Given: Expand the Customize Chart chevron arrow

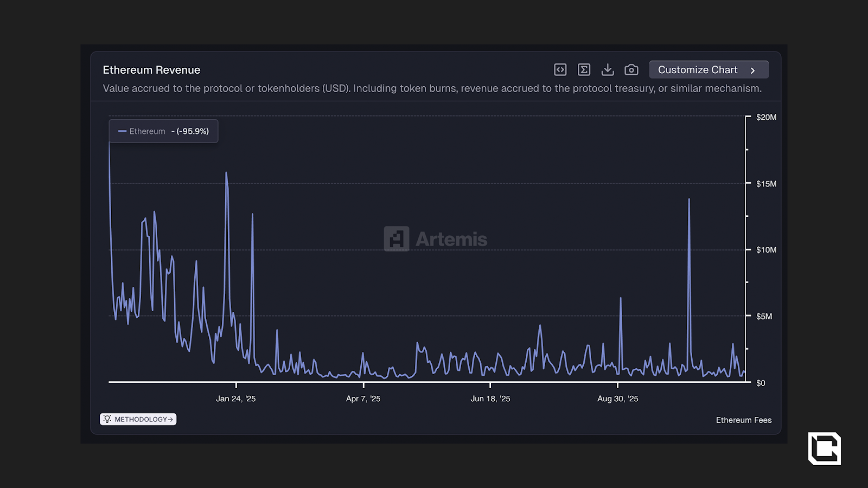Looking at the screenshot, I should [x=752, y=70].
